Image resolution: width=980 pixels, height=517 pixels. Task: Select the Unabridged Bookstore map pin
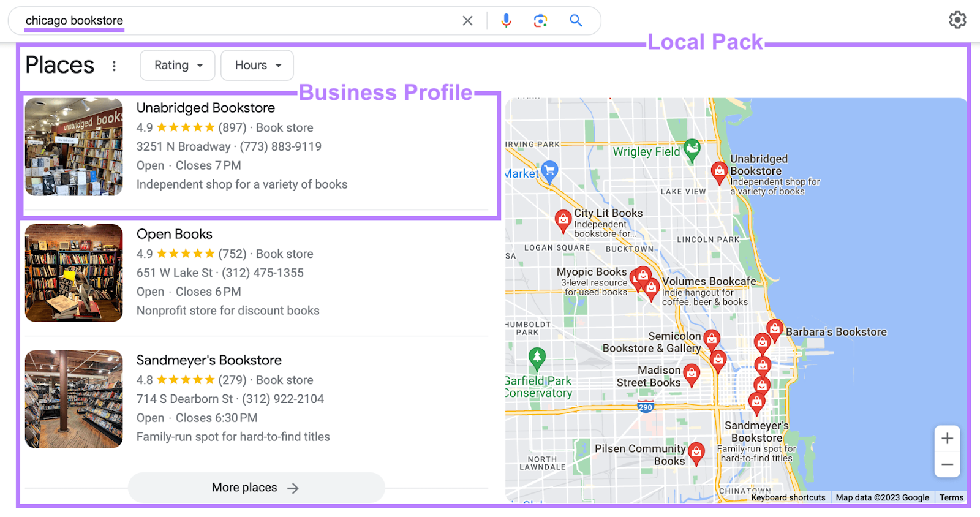719,172
